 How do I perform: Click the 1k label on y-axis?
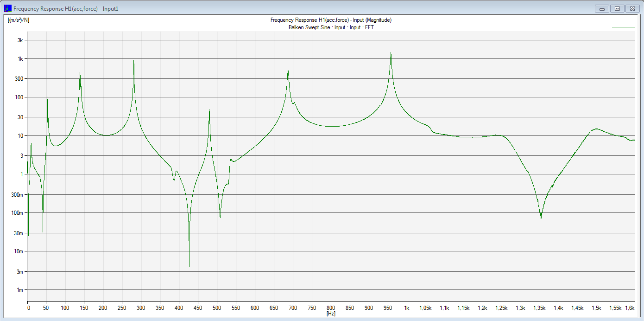click(x=20, y=59)
